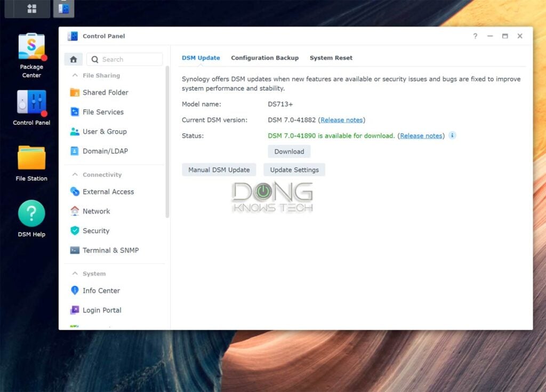
Task: Click Manual DSM Update button
Action: (x=219, y=170)
